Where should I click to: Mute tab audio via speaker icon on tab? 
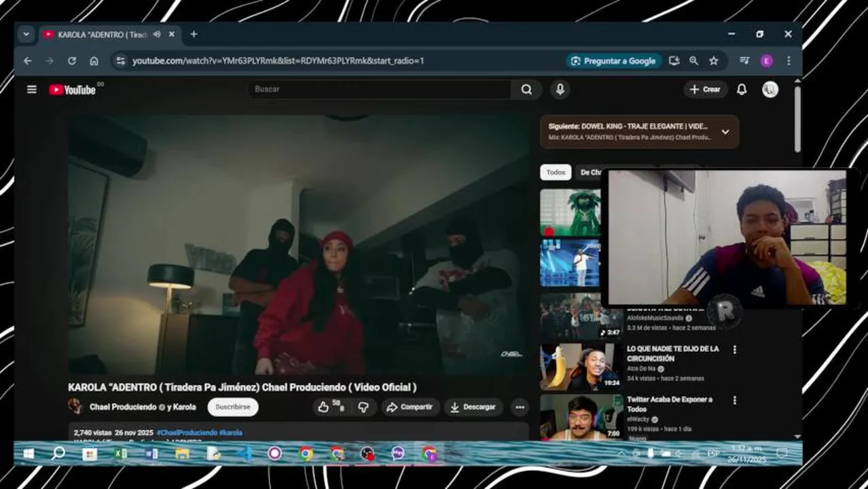[x=157, y=34]
